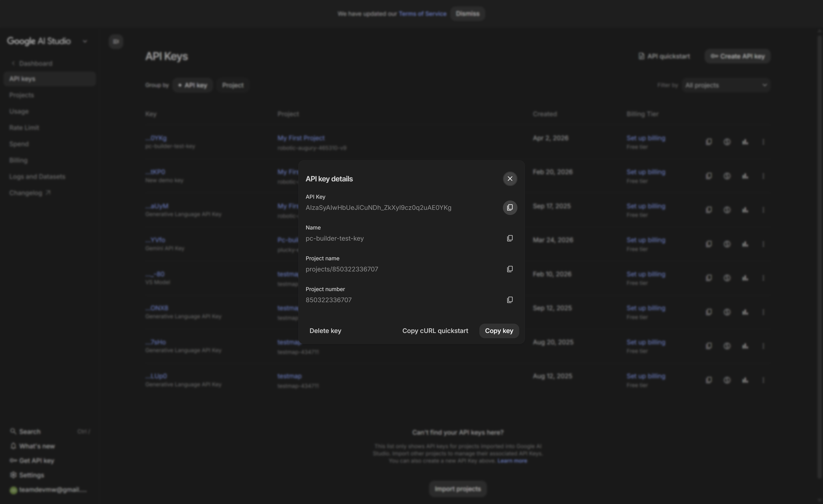Go back to Dashboard in the sidebar

tap(32, 63)
